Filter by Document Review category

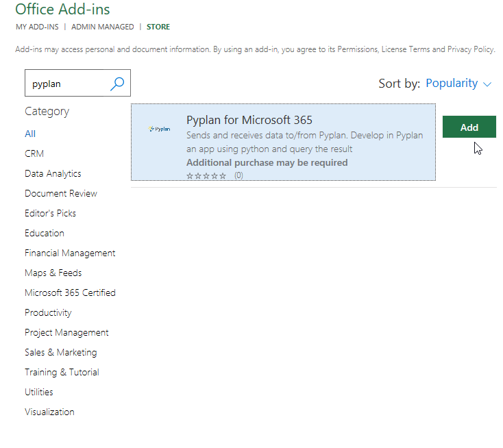(x=61, y=193)
